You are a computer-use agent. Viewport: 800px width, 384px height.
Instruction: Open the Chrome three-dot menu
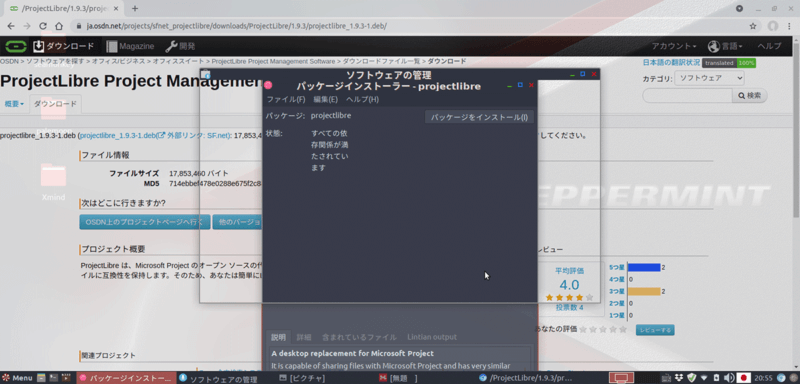(790, 26)
